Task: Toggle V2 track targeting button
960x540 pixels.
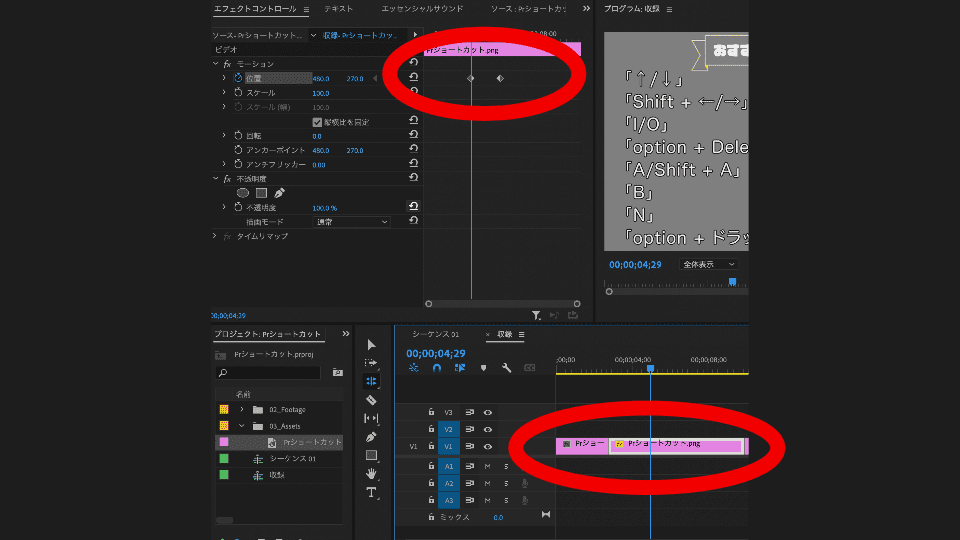Action: [449, 429]
